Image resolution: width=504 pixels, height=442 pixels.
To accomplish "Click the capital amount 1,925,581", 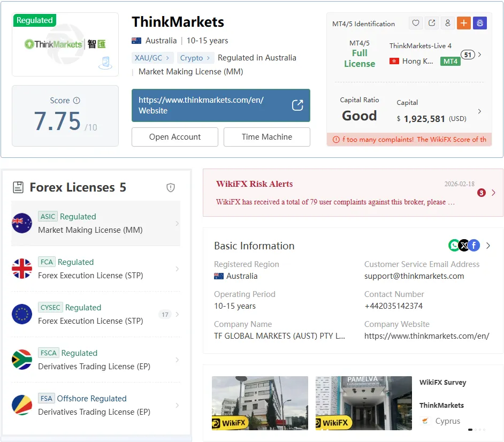I will 424,119.
